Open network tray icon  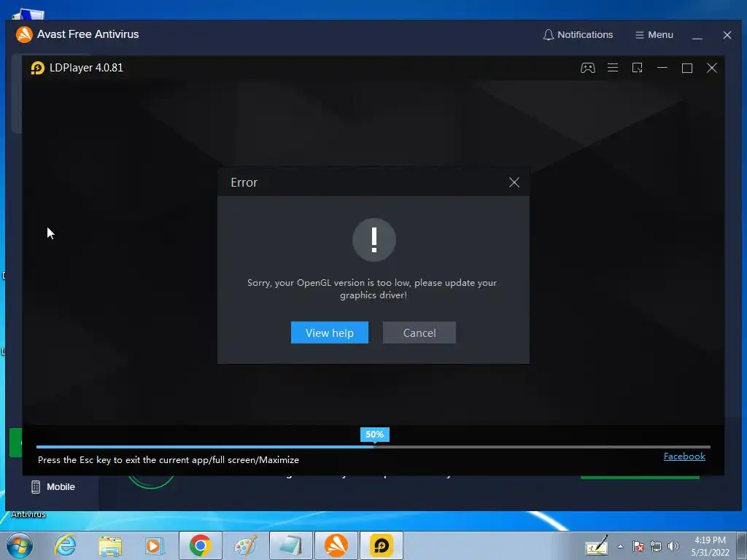pyautogui.click(x=656, y=546)
